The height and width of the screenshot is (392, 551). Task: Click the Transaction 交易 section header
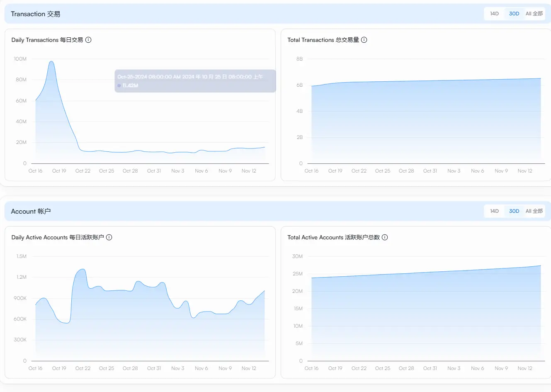[36, 14]
